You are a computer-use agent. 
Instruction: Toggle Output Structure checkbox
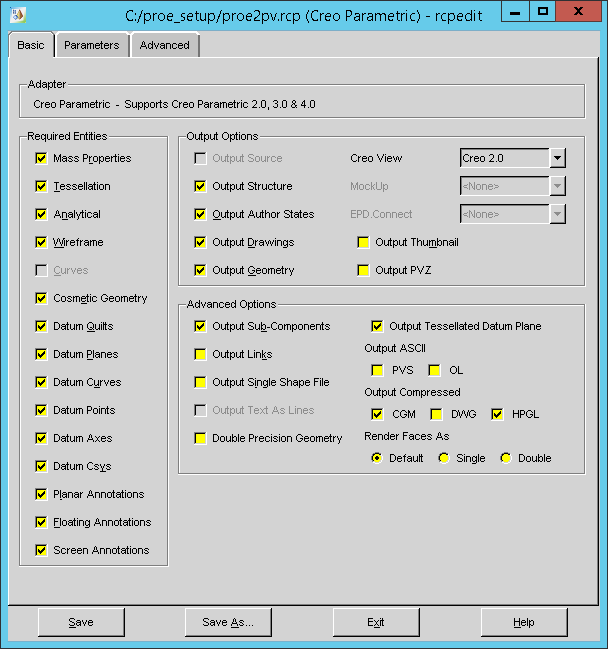click(200, 186)
